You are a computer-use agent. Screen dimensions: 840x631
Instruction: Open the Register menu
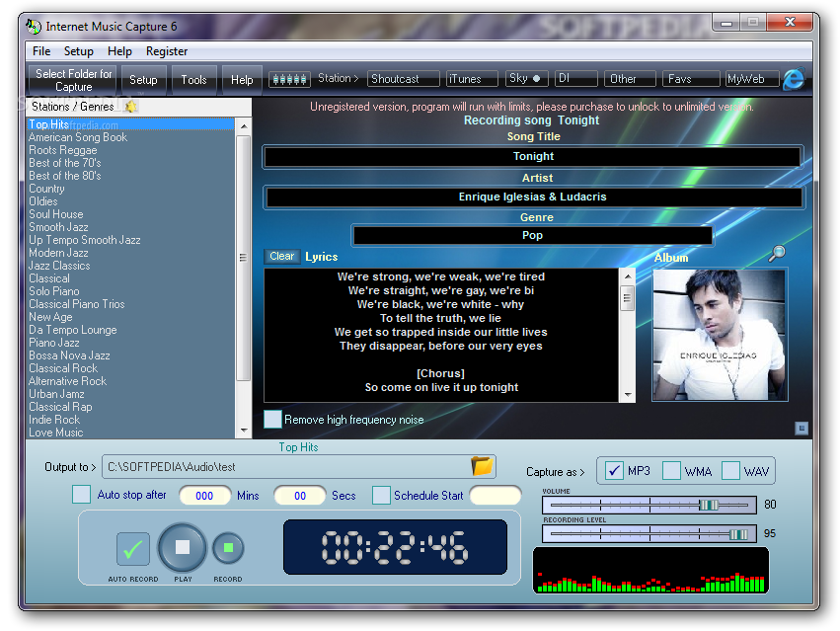click(x=167, y=51)
